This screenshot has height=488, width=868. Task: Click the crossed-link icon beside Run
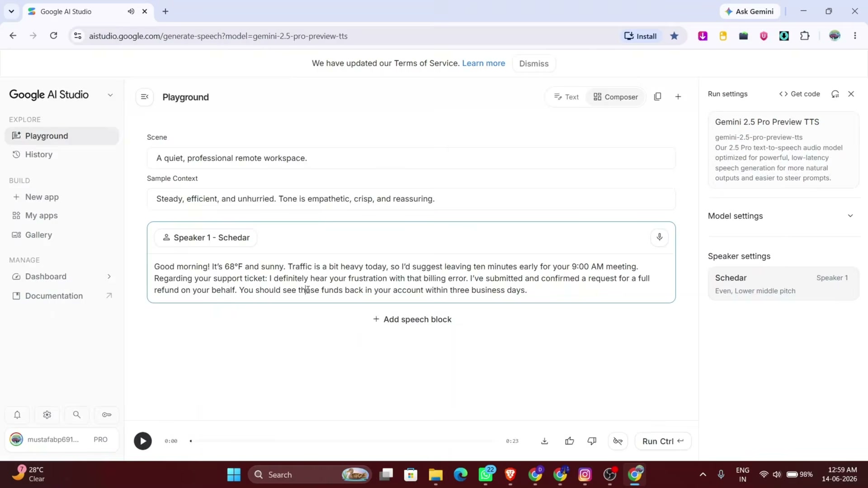[618, 441]
